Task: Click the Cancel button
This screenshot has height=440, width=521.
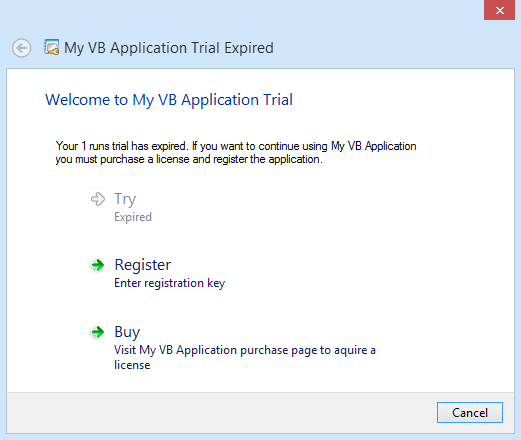Action: tap(470, 413)
